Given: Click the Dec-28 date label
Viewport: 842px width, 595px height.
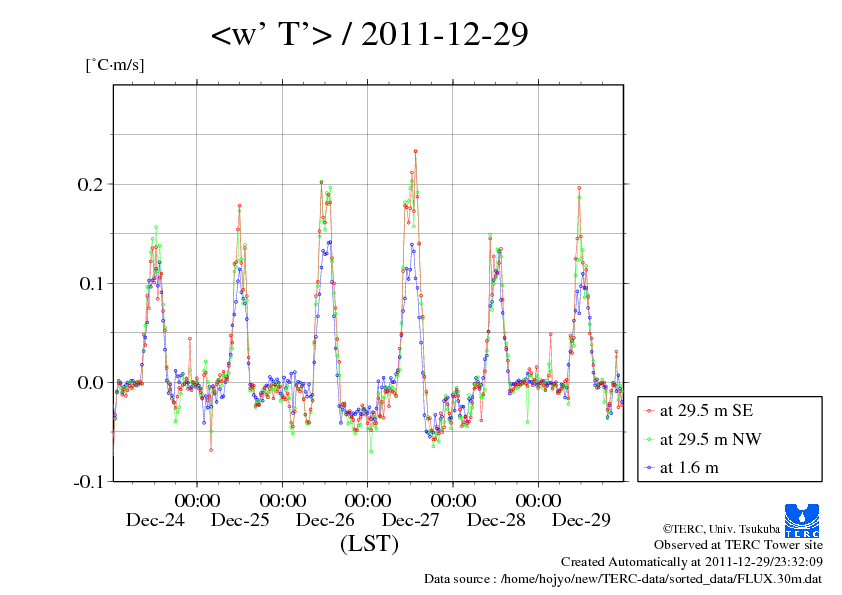Looking at the screenshot, I should pyautogui.click(x=496, y=520).
